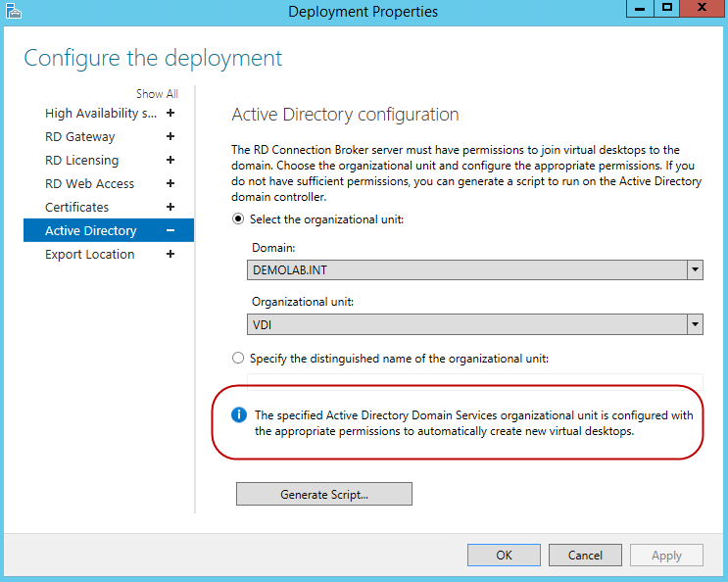The image size is (728, 582).
Task: Select 'Specify the distinguished name' radio option
Action: [x=238, y=359]
